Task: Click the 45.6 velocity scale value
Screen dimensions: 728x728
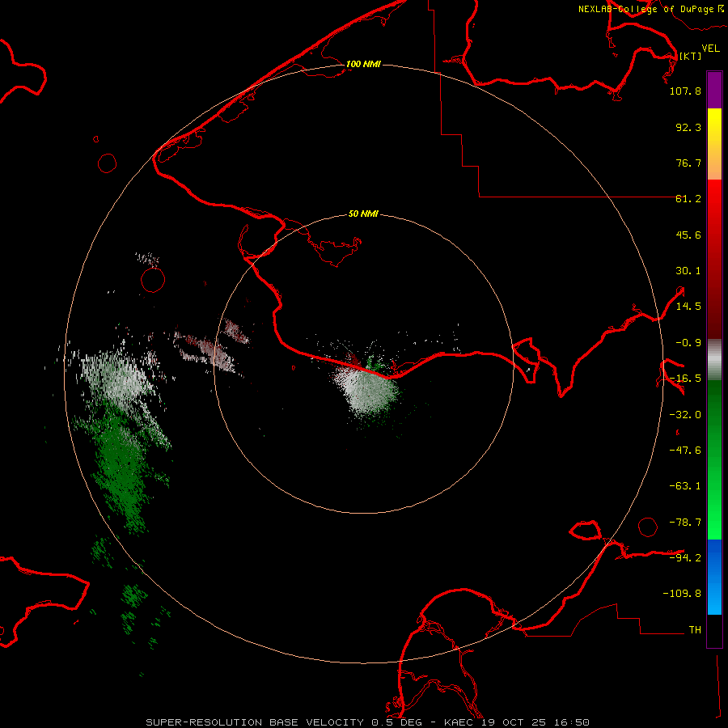Action: pos(688,235)
